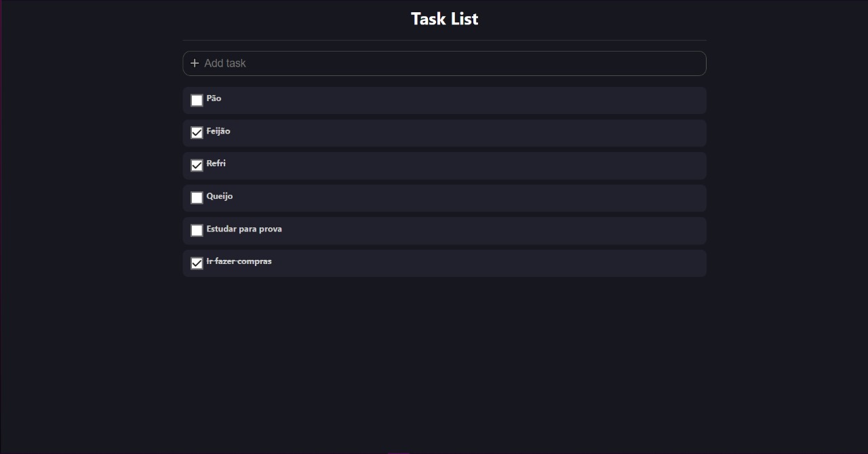Screen dimensions: 868x454
Task: Focus the Add task input field
Action: tap(444, 63)
